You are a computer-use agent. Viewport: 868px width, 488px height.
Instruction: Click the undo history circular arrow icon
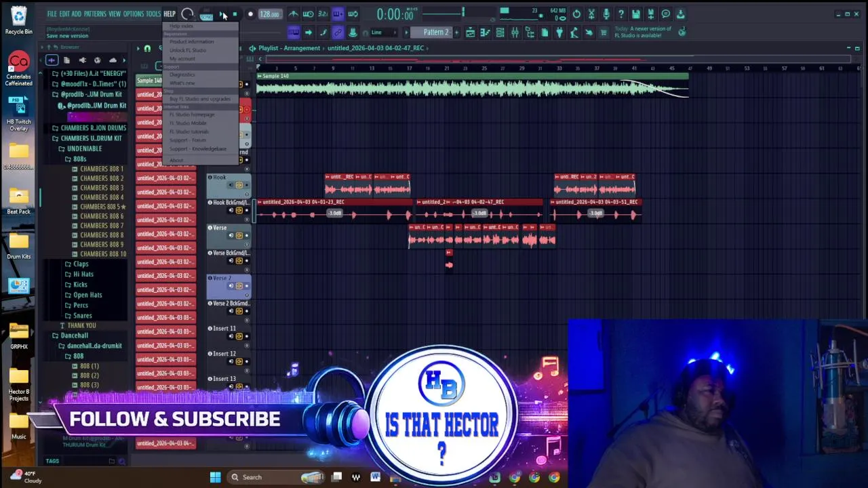click(576, 14)
